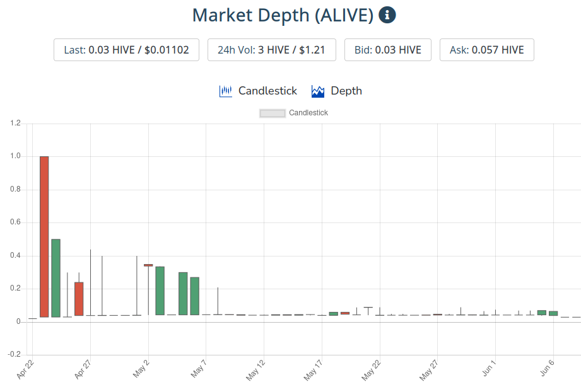Click the 1.2 value on the price axis
This screenshot has width=581, height=392.
(16, 124)
